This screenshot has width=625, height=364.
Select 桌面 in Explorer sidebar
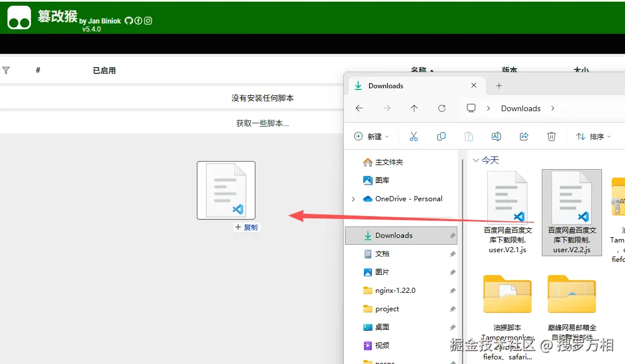376,327
